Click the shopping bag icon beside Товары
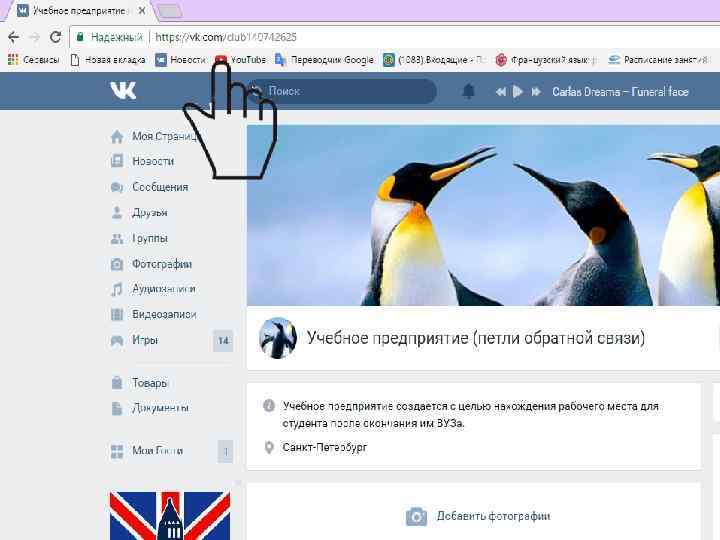The height and width of the screenshot is (540, 720). 117,382
